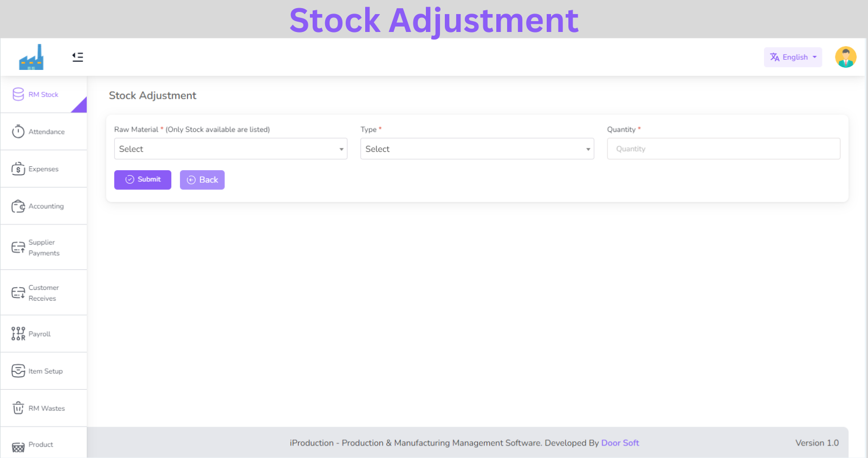Open the user avatar profile icon
Viewport: 868px width, 458px height.
click(845, 57)
